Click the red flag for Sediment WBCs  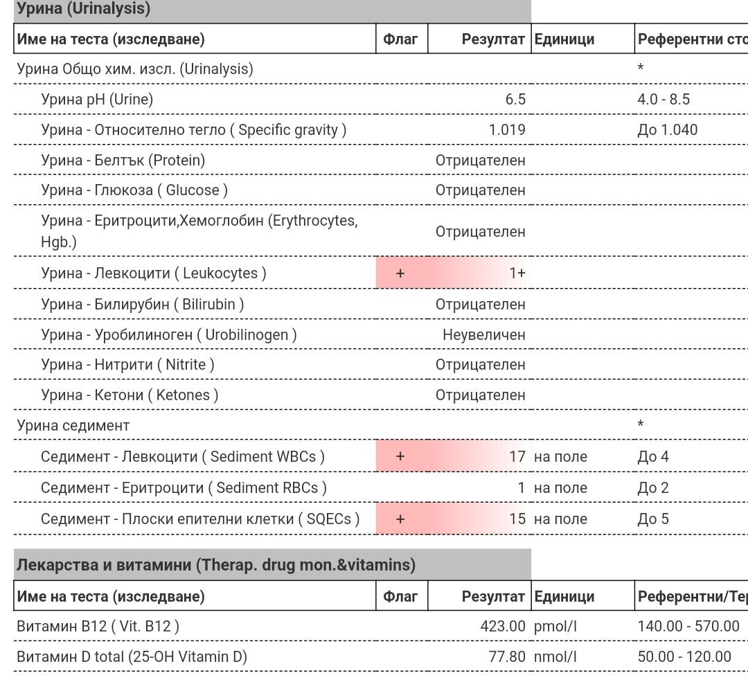click(x=400, y=456)
